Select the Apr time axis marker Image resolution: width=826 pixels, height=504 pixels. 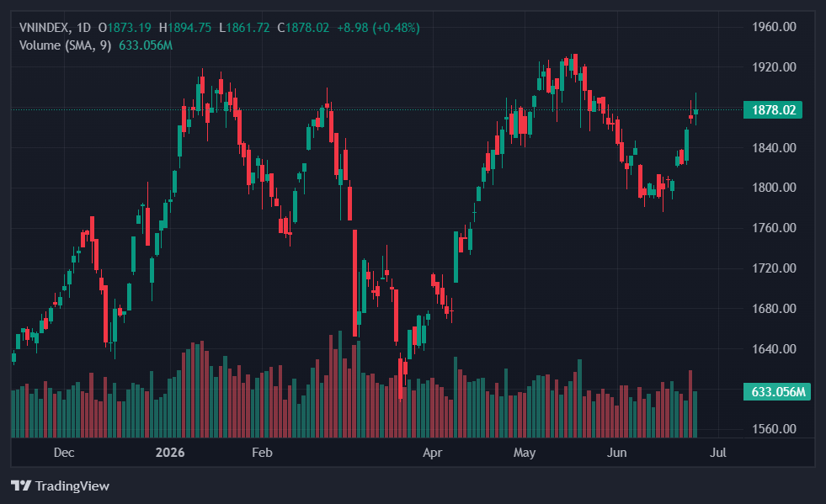coord(432,453)
